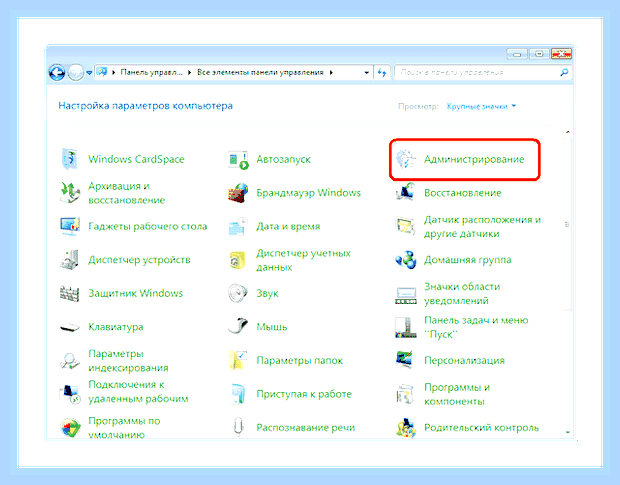Viewport: 620px width, 485px height.
Task: Open the Диспетчер устройств link
Action: [139, 260]
